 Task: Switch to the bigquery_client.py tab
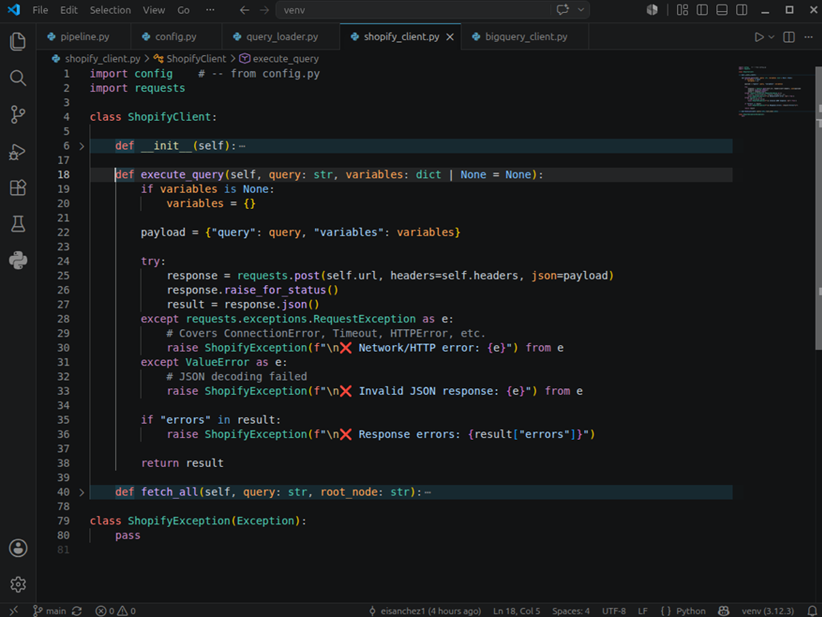(525, 37)
